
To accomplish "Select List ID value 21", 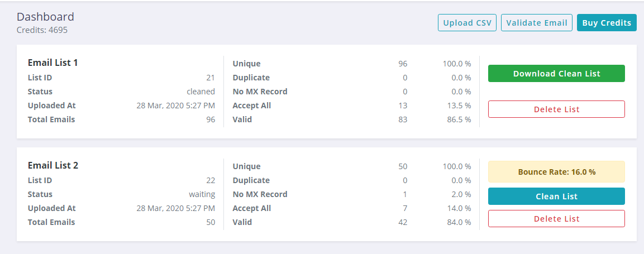I will [210, 78].
